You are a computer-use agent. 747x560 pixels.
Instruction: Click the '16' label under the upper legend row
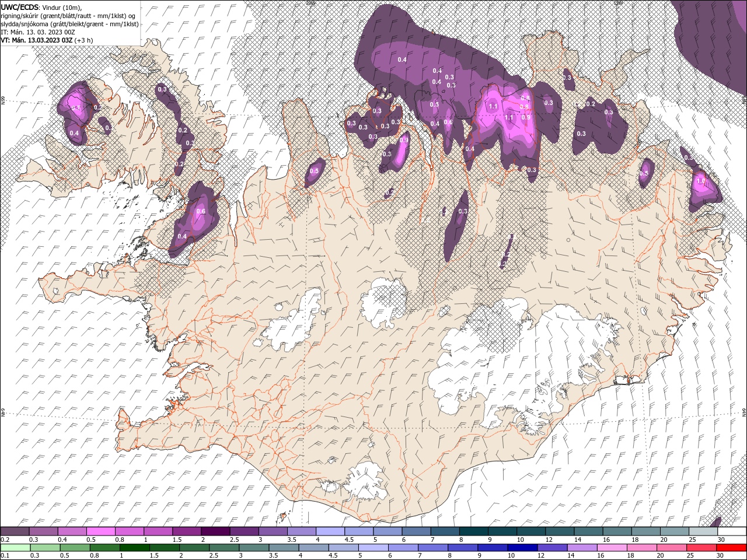pyautogui.click(x=606, y=540)
